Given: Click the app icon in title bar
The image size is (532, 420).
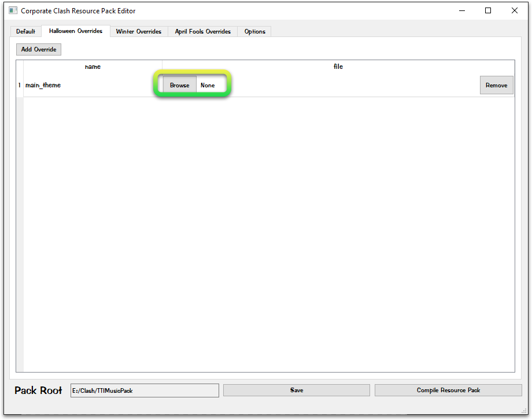Looking at the screenshot, I should 13,10.
